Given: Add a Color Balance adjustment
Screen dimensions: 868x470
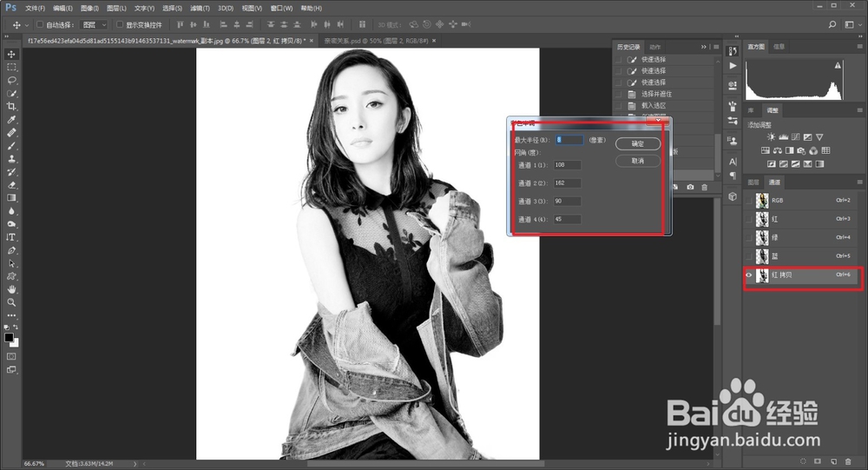Looking at the screenshot, I should coord(778,150).
